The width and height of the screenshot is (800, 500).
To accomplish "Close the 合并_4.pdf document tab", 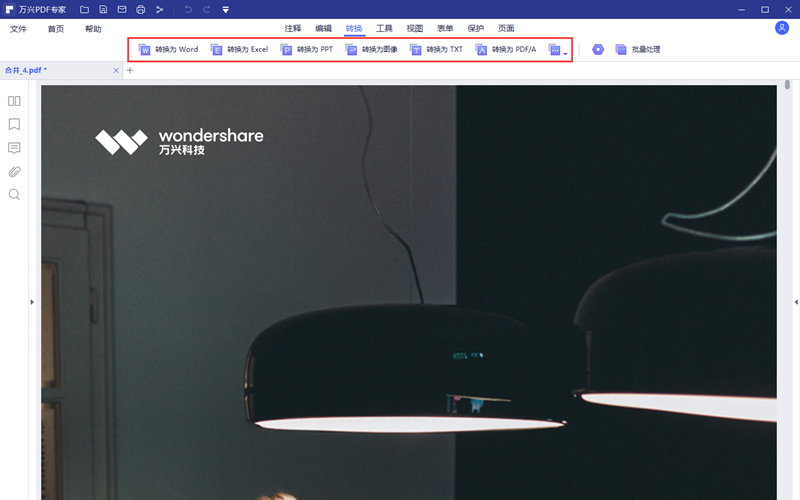I will [116, 70].
